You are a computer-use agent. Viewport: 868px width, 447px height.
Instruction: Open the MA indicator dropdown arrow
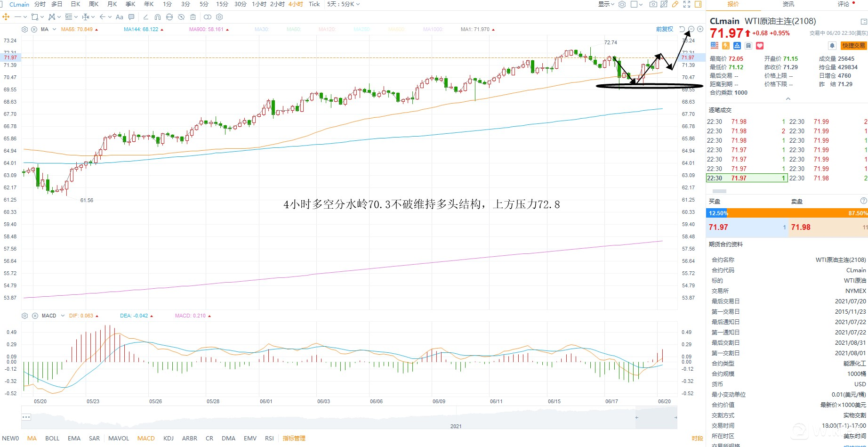(x=54, y=29)
